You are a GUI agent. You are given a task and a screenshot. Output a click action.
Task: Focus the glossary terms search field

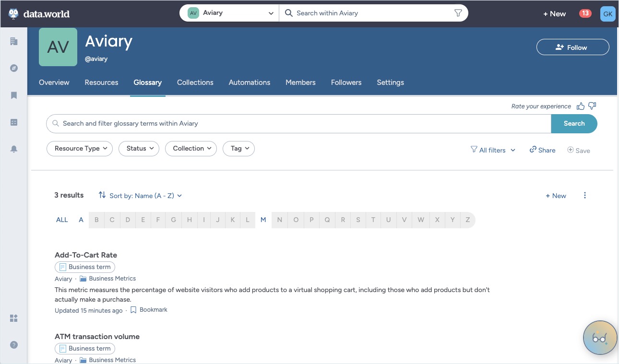click(298, 124)
